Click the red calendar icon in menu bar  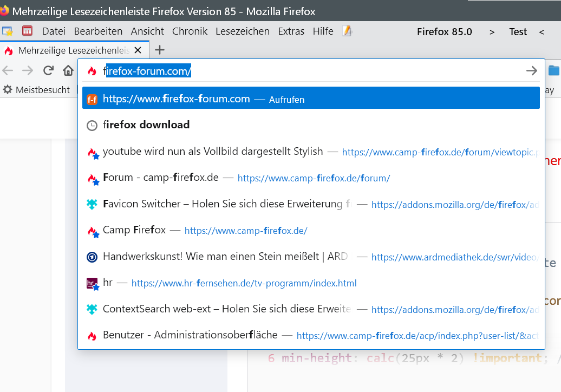(x=27, y=31)
